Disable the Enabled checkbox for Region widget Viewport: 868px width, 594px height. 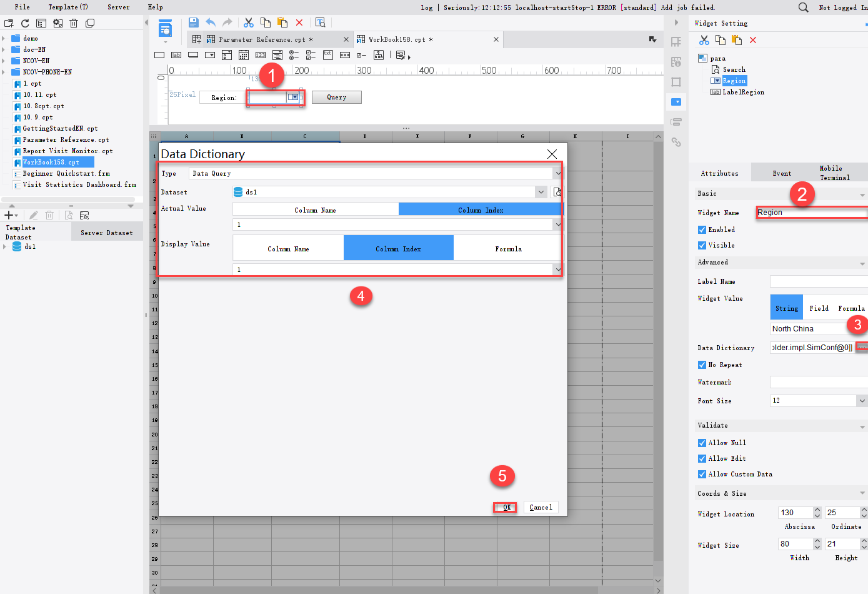[702, 229]
